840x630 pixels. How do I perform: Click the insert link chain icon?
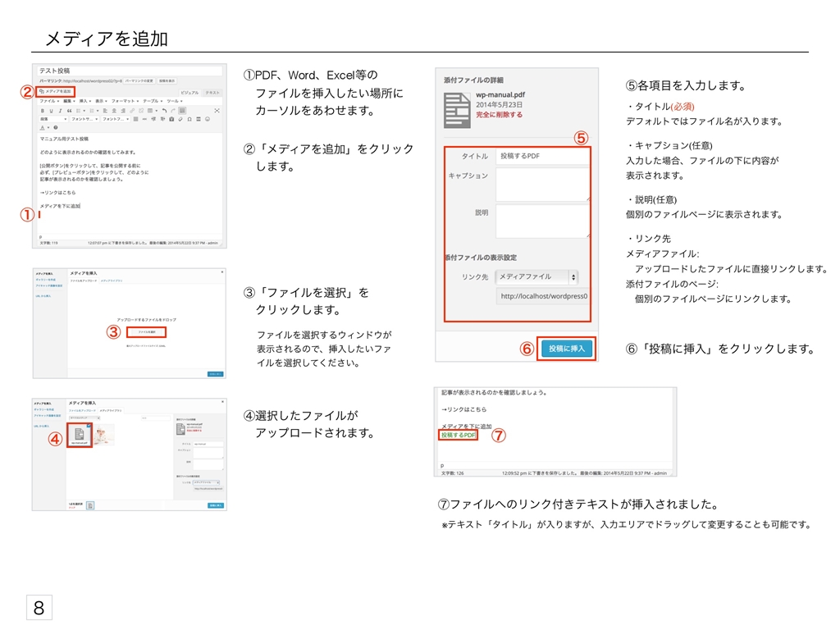coord(132,111)
